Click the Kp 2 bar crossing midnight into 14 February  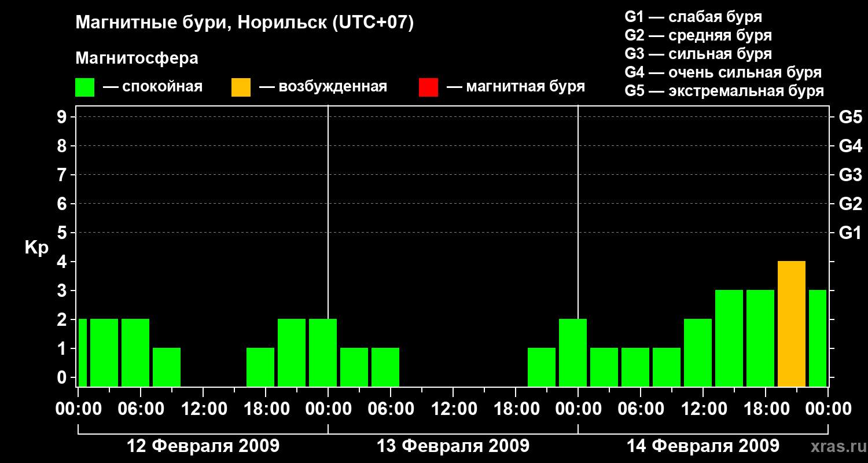click(x=573, y=353)
